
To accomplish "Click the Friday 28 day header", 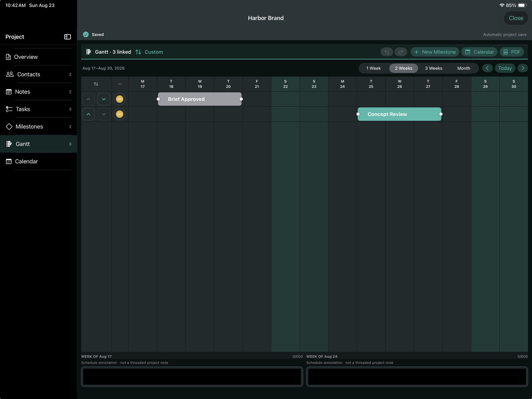I will [457, 84].
